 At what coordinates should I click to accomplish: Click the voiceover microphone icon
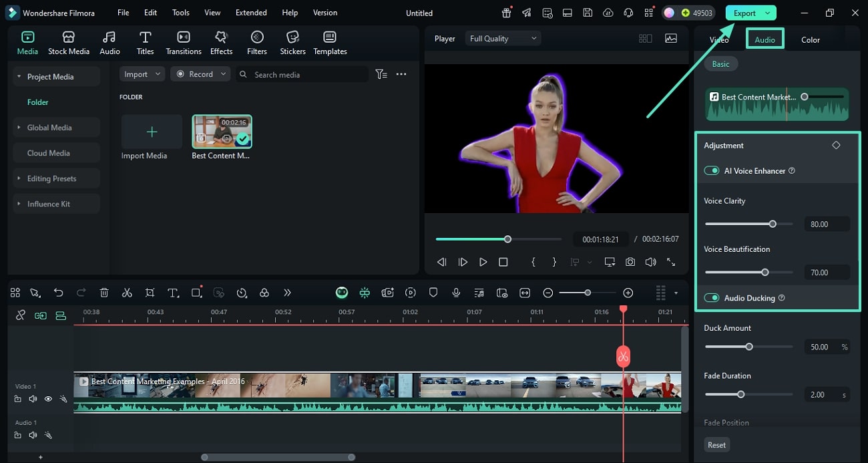(x=456, y=293)
